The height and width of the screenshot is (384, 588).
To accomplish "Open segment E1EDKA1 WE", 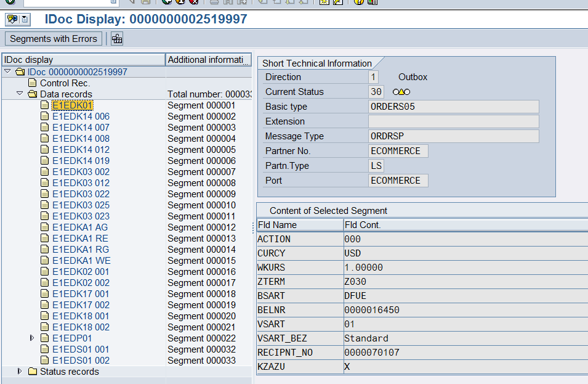I will point(81,261).
